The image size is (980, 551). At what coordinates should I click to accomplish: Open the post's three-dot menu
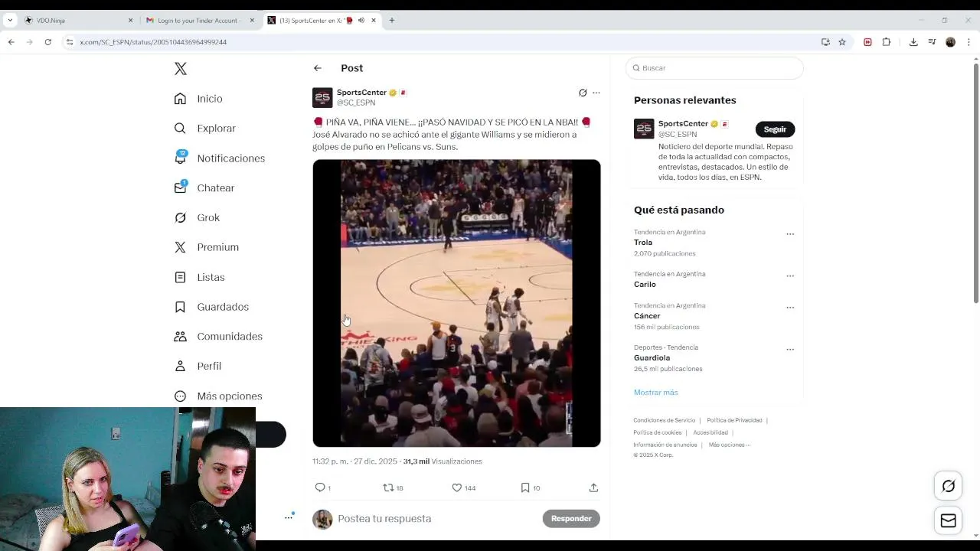[596, 93]
